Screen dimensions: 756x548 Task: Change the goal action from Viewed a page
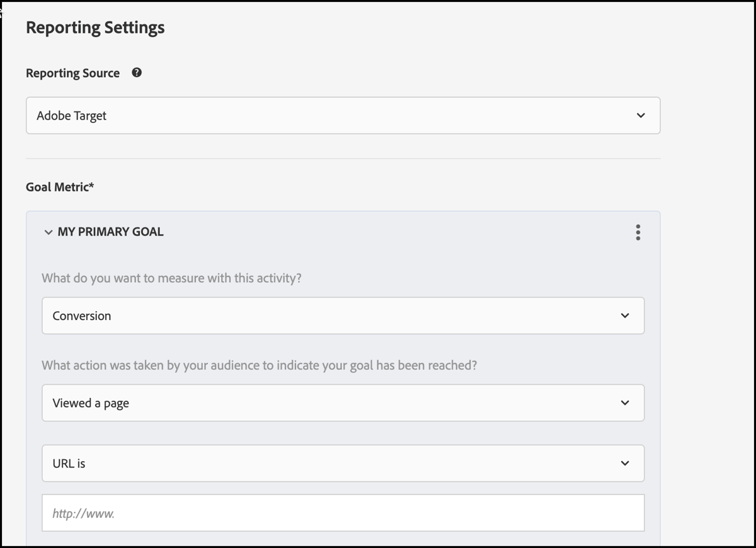pos(343,402)
